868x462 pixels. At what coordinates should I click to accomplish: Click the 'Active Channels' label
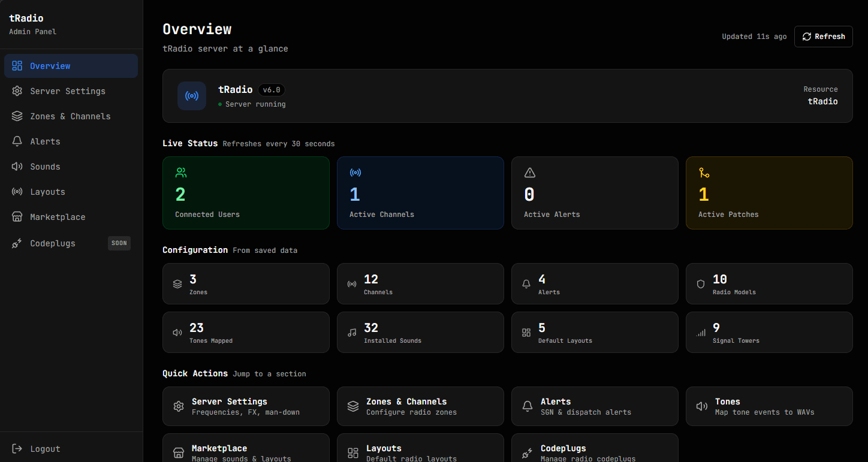coord(382,215)
